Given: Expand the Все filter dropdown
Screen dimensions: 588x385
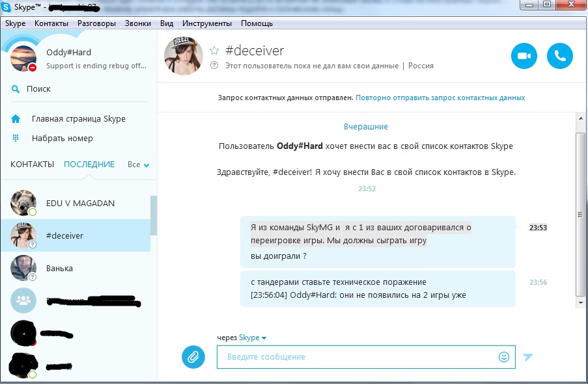Looking at the screenshot, I should (x=138, y=165).
